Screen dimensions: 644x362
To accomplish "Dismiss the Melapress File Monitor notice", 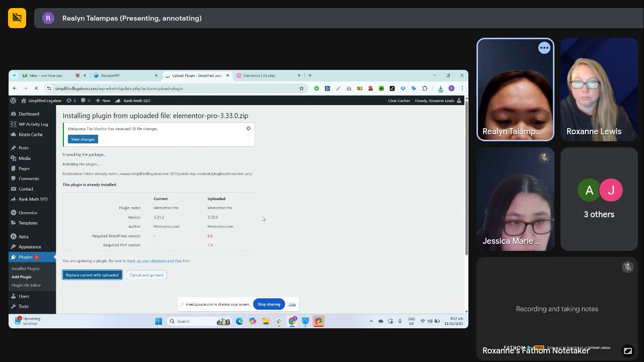I will [248, 129].
